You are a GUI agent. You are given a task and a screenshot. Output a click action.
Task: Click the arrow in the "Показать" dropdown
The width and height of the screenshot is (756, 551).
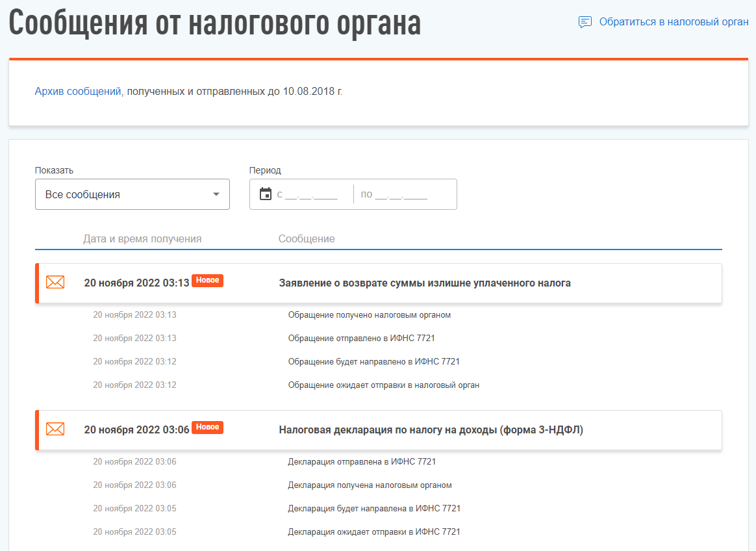point(216,194)
